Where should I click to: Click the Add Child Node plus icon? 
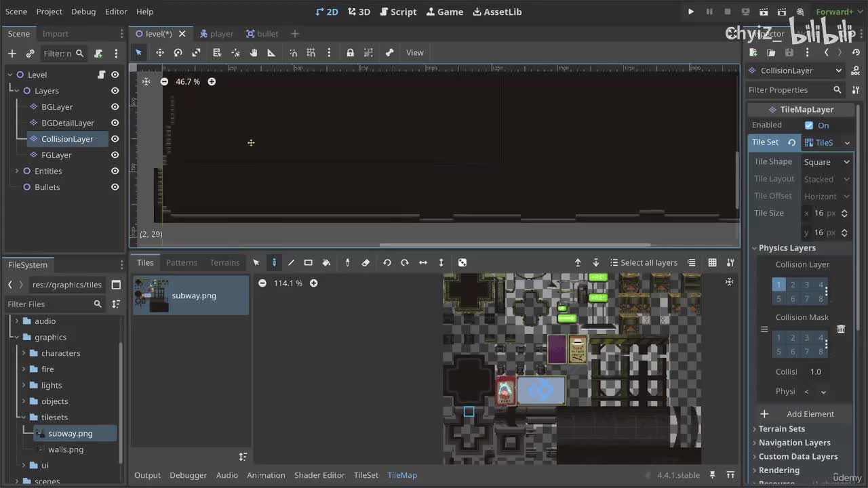[12, 54]
